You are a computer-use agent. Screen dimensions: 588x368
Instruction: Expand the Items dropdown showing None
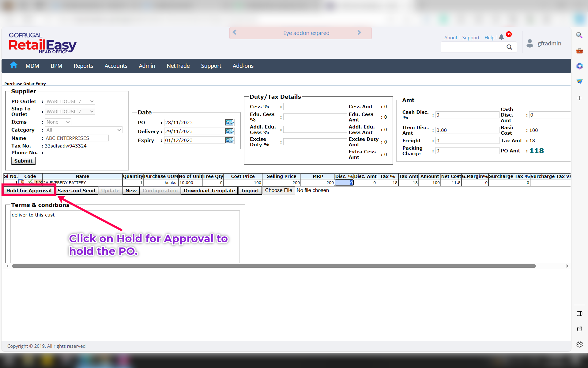[x=58, y=122]
